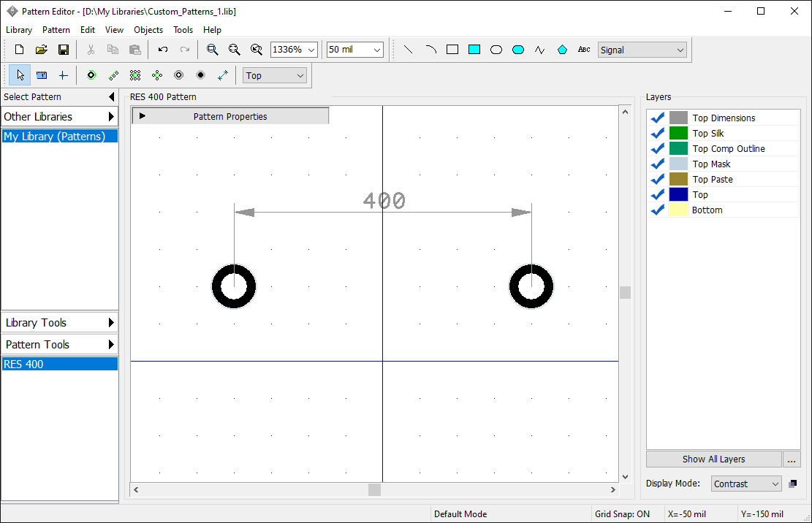Screen dimensions: 812x523
Task: Toggle Top Paste layer checkmark
Action: click(658, 180)
